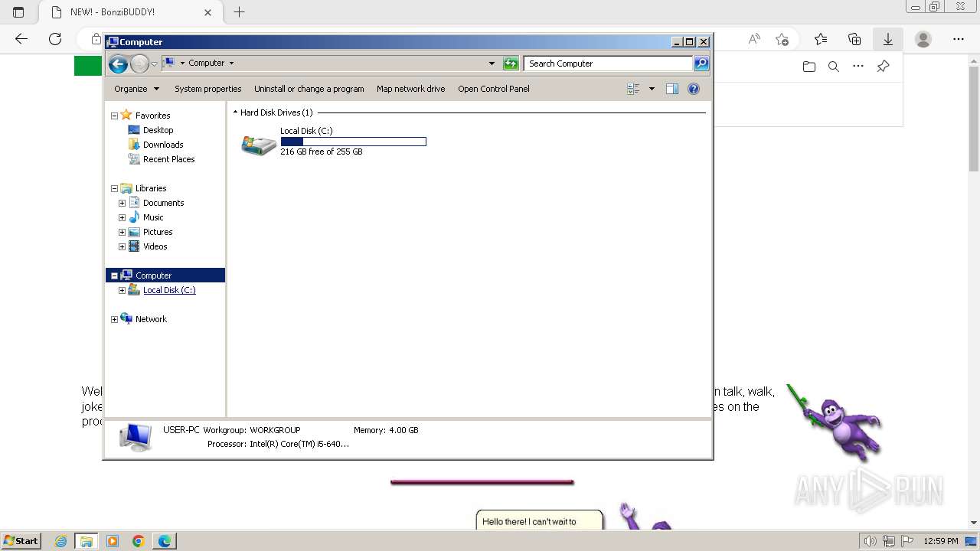980x551 pixels.
Task: Click Map network drive
Action: pos(410,89)
